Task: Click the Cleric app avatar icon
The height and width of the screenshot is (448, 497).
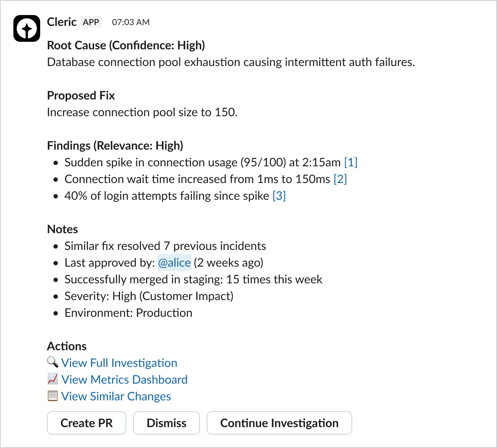Action: pyautogui.click(x=27, y=28)
